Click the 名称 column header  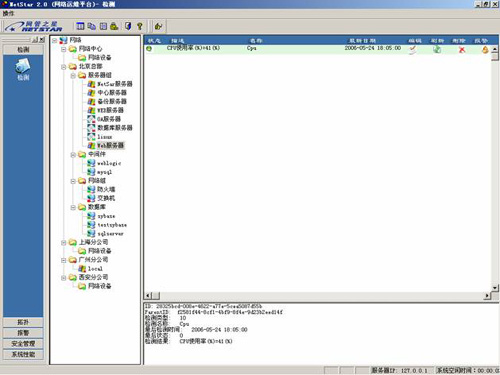256,41
